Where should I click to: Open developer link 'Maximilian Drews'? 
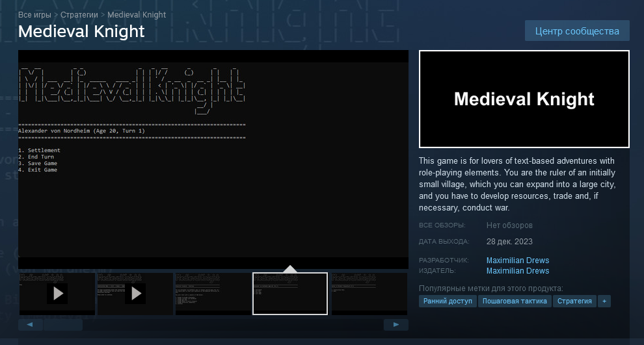[x=518, y=260]
